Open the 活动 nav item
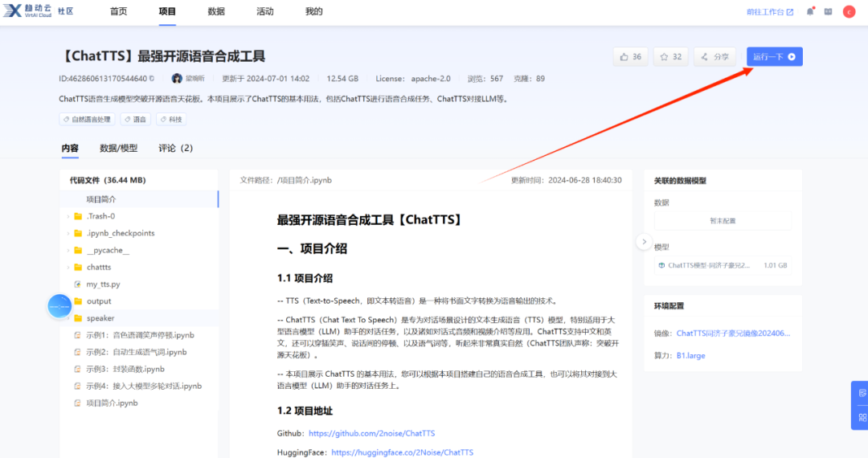This screenshot has width=868, height=458. 264,11
